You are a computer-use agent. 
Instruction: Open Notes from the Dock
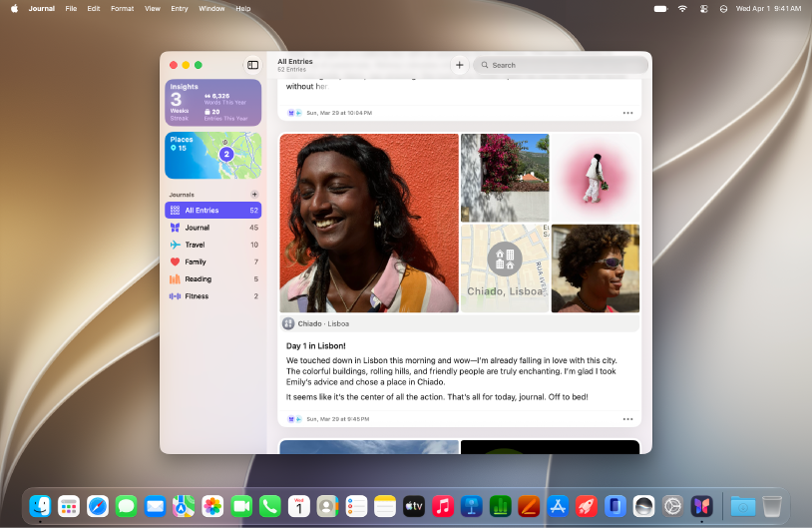[x=385, y=506]
